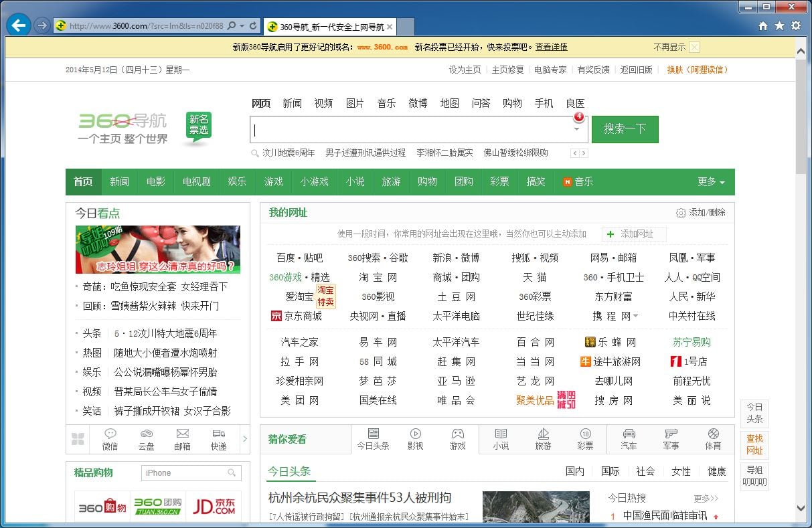The height and width of the screenshot is (528, 812).
Task: Select 小说 book tab
Action: click(501, 440)
